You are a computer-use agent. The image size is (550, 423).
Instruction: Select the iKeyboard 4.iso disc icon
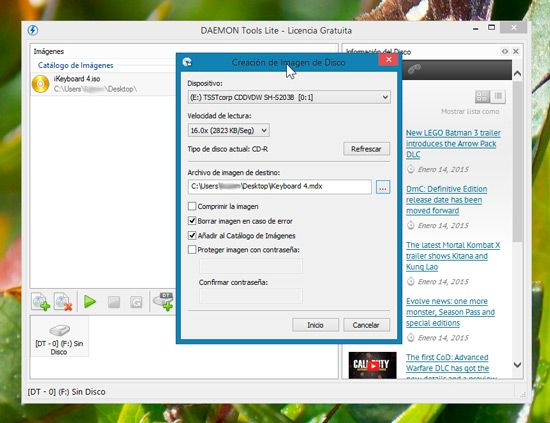point(41,84)
